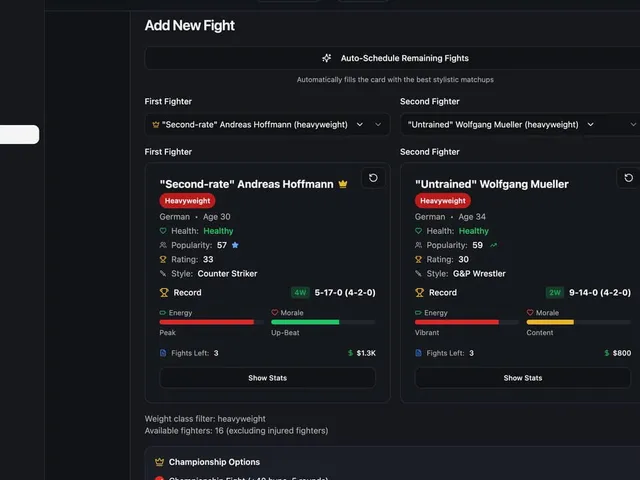Click the champion crown beside Andreas Hoffmann's name
640x480 pixels.
343,184
